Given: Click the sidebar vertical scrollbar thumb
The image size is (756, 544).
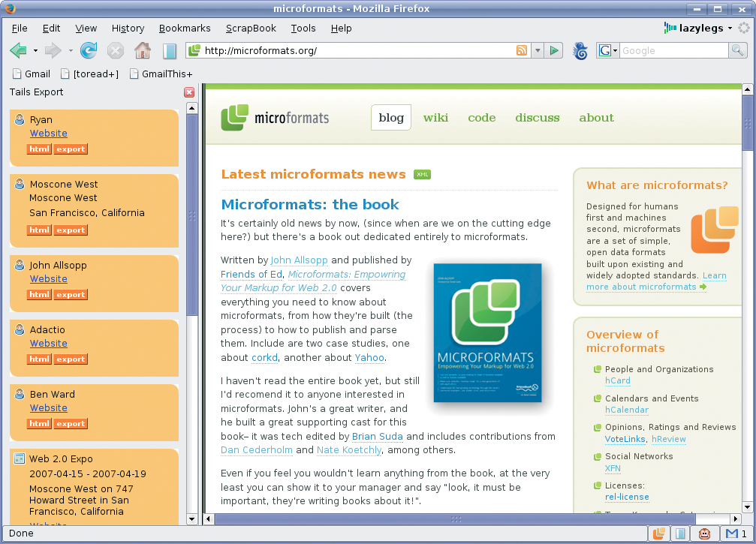Looking at the screenshot, I should point(192,215).
